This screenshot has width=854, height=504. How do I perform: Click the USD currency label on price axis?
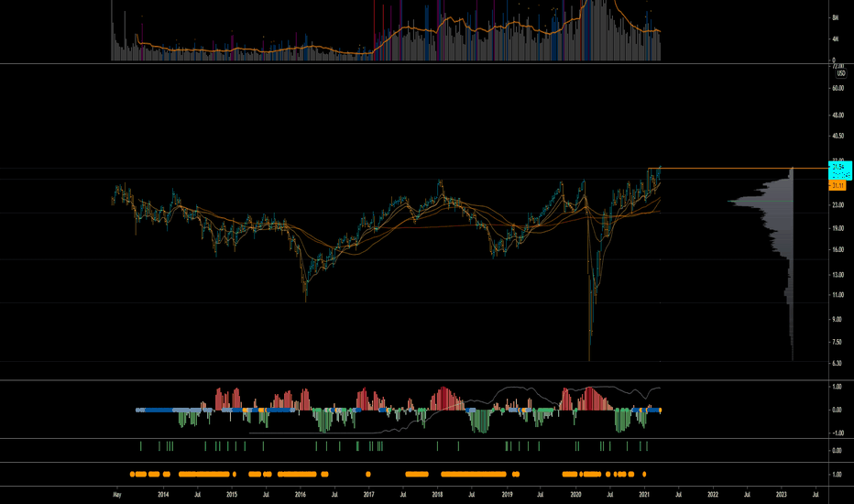point(841,73)
